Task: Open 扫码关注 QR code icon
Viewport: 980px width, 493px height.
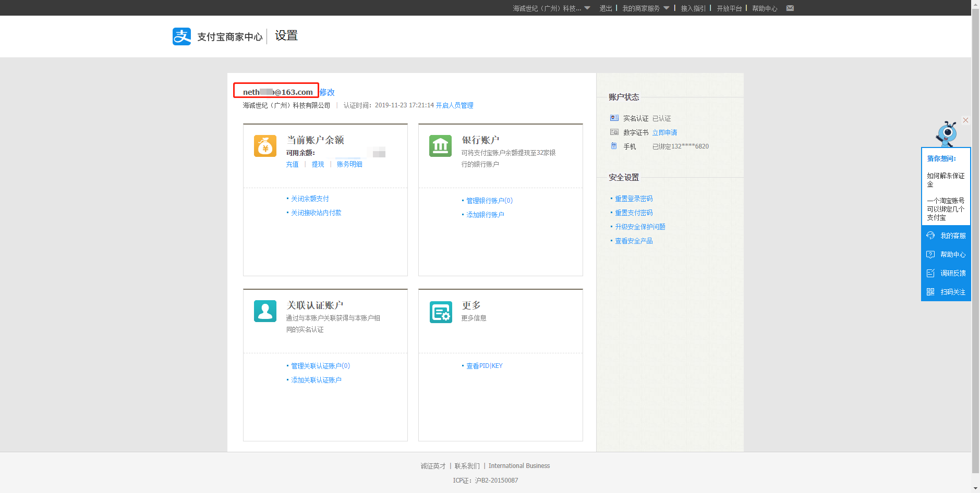Action: [x=930, y=292]
